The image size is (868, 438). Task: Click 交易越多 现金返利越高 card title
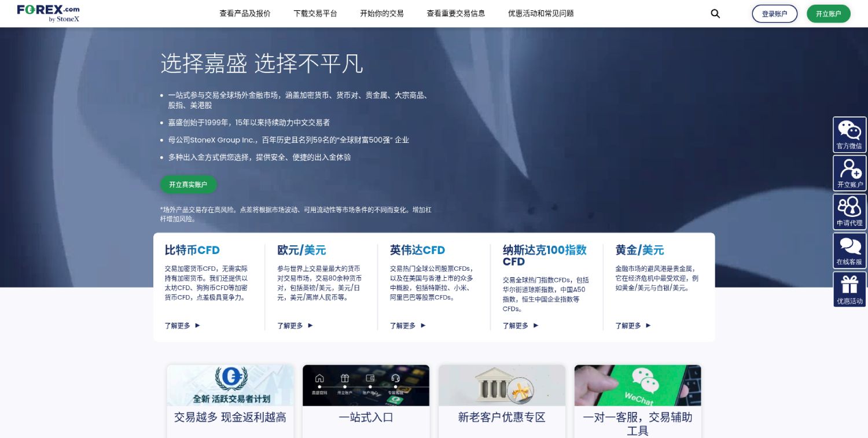[x=230, y=417]
